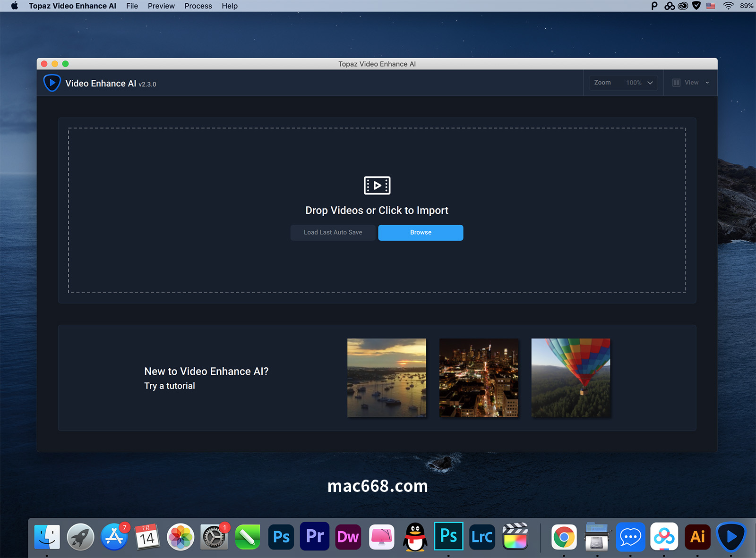The width and height of the screenshot is (756, 558).
Task: Open the green pencil app in dock
Action: pos(248,537)
